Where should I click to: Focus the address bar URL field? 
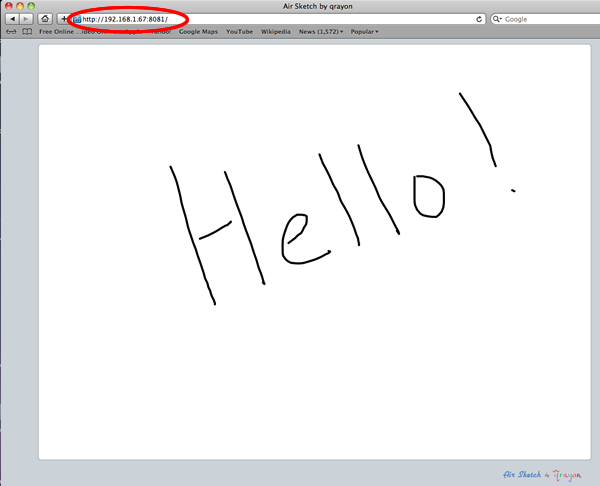pyautogui.click(x=277, y=19)
